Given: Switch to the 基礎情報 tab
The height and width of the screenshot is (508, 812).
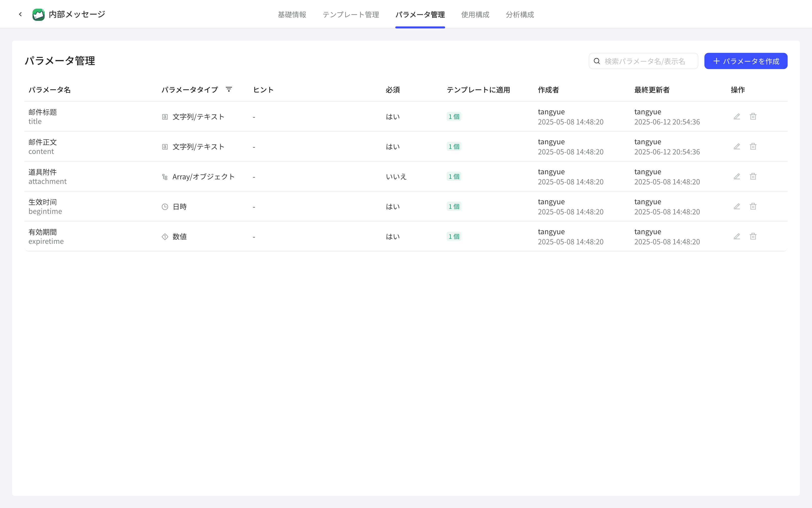Looking at the screenshot, I should [292, 14].
